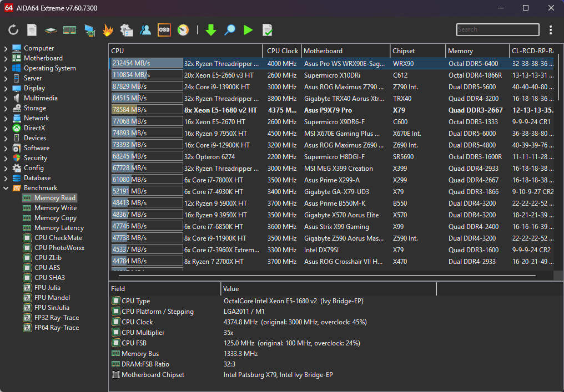This screenshot has height=392, width=564.
Task: Open the OSD panel icon
Action: [164, 30]
